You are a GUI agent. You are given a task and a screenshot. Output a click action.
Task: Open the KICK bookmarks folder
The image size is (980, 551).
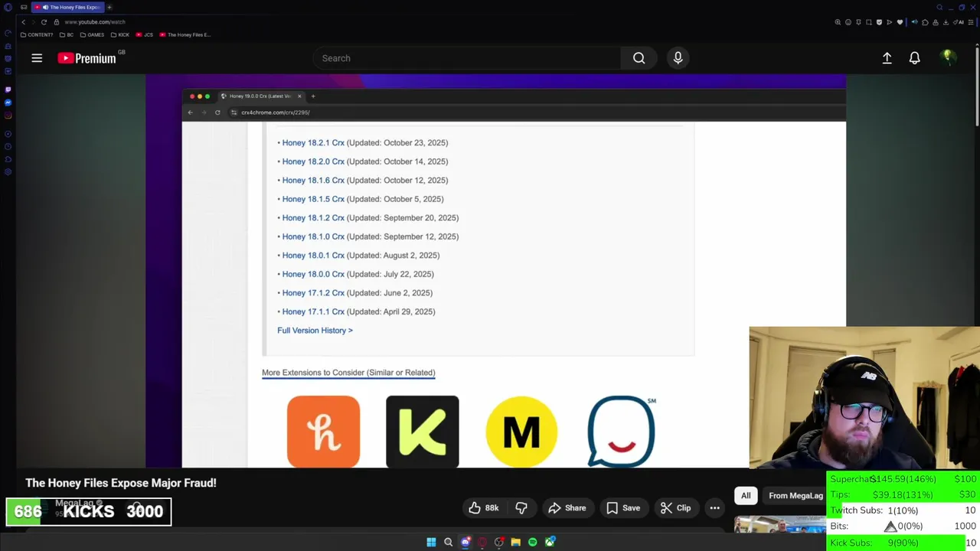click(120, 34)
